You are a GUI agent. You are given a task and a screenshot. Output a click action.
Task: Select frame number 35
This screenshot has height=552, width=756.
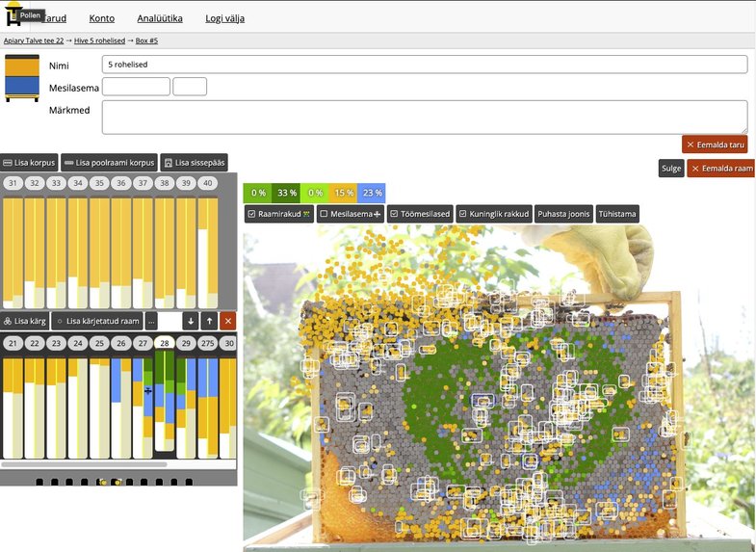[99, 183]
